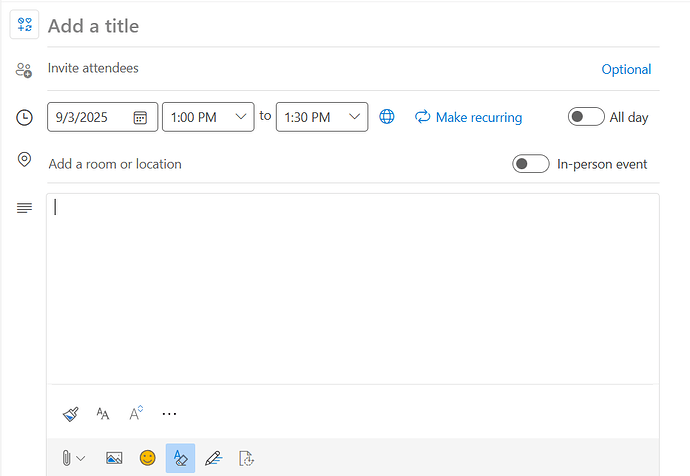Open more formatting options ellipsis
690x476 pixels.
coord(169,413)
